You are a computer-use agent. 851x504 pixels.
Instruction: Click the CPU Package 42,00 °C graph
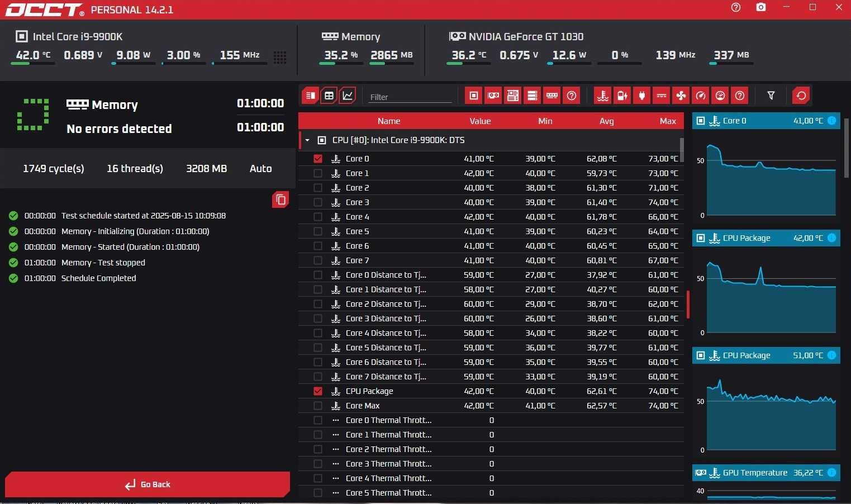click(x=771, y=296)
